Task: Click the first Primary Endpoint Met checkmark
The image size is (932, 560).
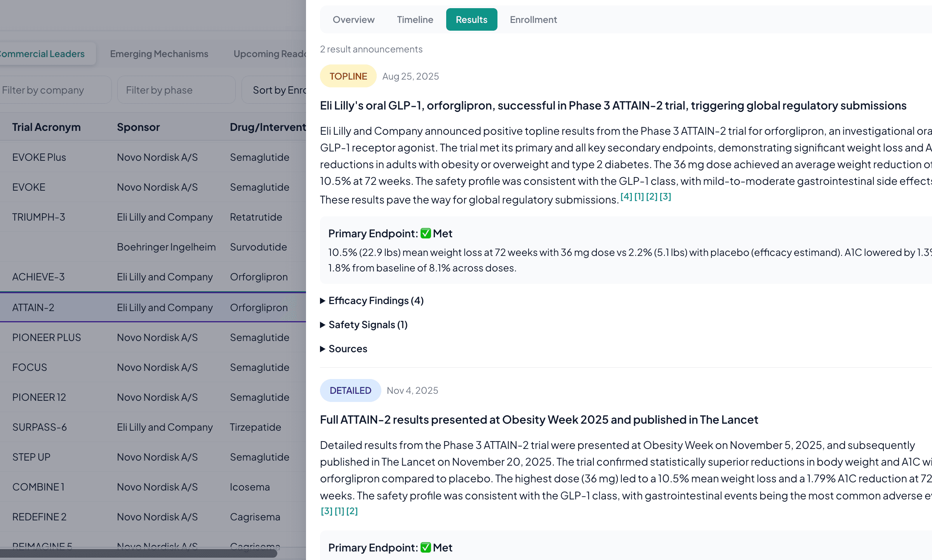Action: pos(426,233)
